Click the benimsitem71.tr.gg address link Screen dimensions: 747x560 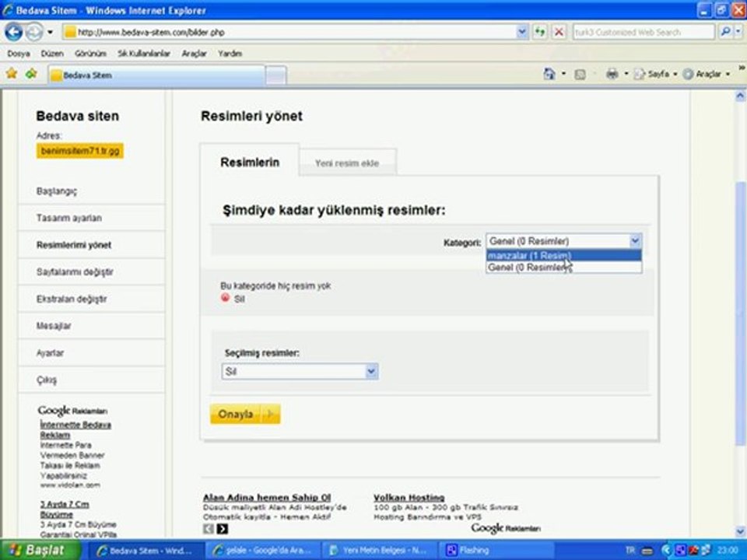(x=80, y=151)
